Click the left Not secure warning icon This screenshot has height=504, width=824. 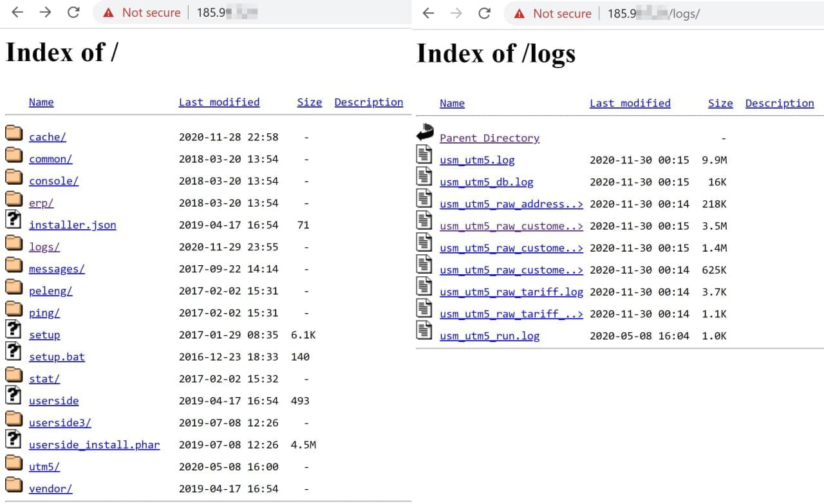click(x=108, y=12)
